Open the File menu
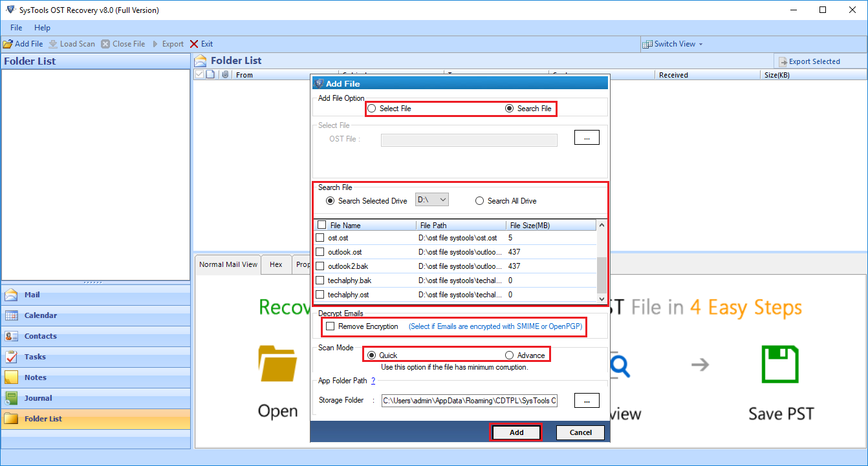The height and width of the screenshot is (466, 868). tap(16, 28)
